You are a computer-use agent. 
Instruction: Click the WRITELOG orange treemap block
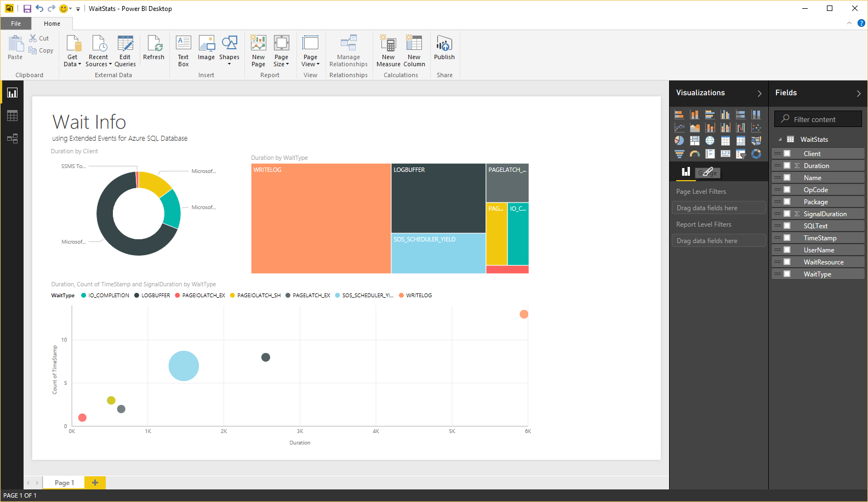point(321,218)
